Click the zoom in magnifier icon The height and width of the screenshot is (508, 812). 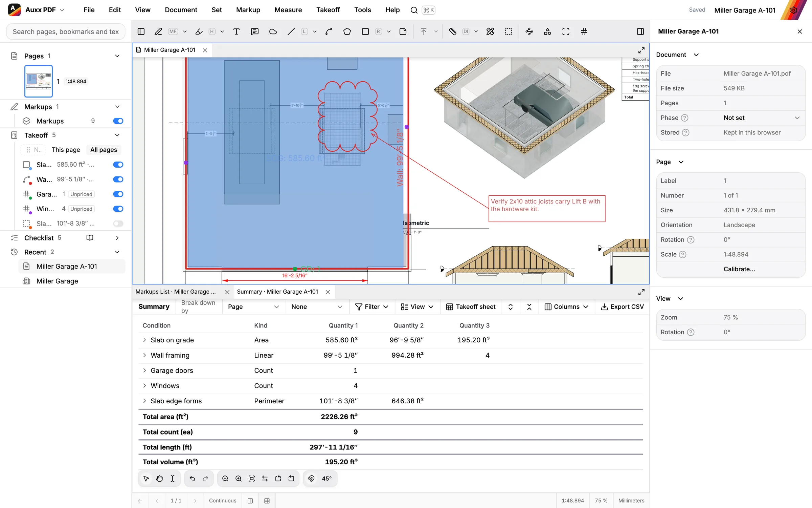[x=238, y=479]
